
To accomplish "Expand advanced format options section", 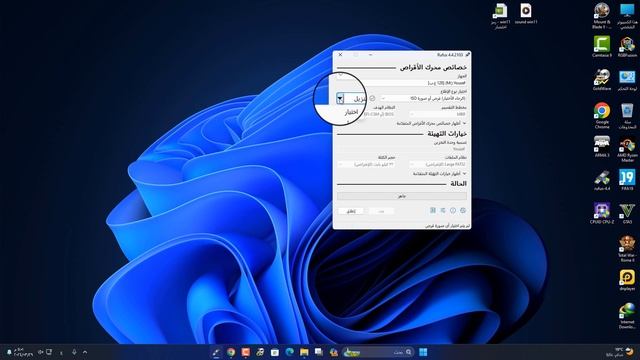I will point(439,174).
